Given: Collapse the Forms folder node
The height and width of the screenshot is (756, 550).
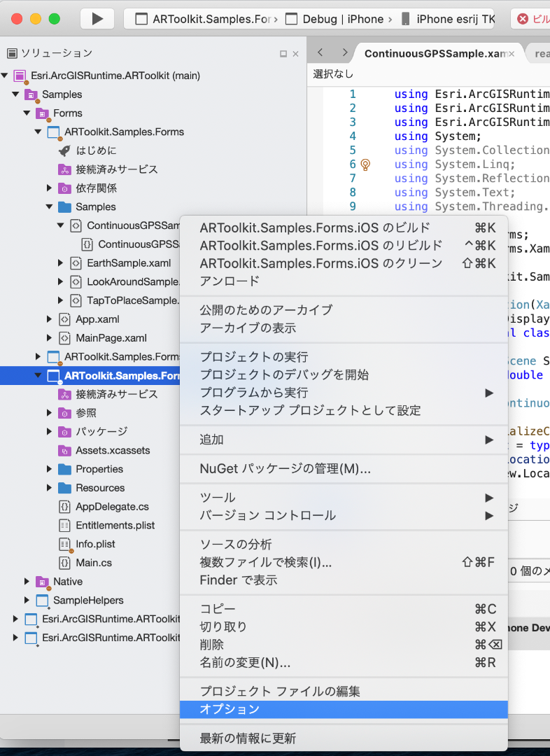Looking at the screenshot, I should click(x=27, y=113).
